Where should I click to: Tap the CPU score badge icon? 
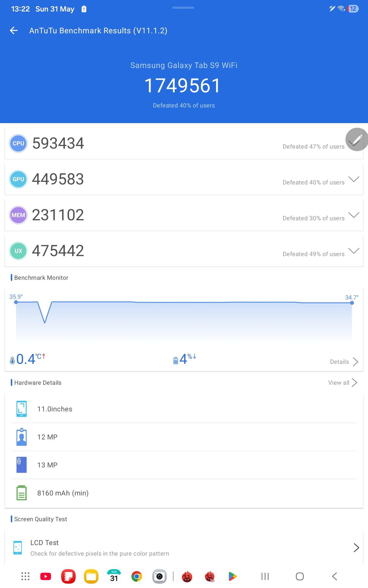click(x=18, y=143)
